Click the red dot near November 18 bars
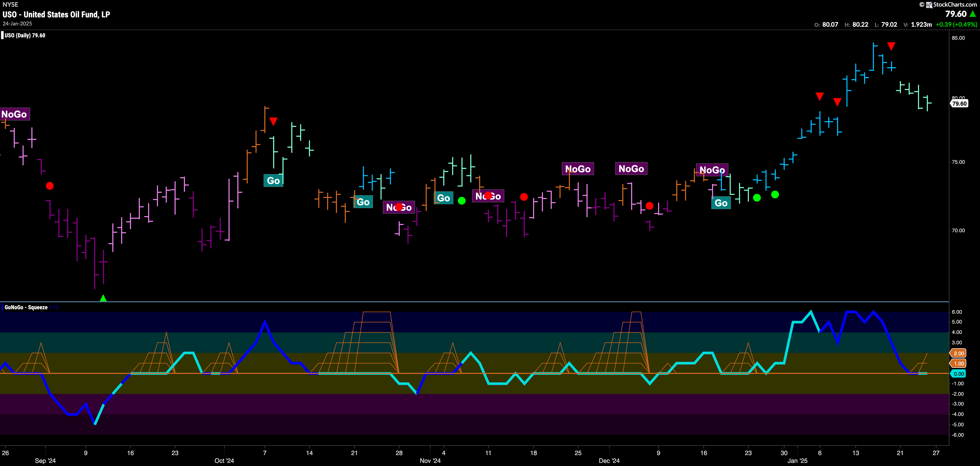This screenshot has height=466, width=980. pyautogui.click(x=524, y=197)
